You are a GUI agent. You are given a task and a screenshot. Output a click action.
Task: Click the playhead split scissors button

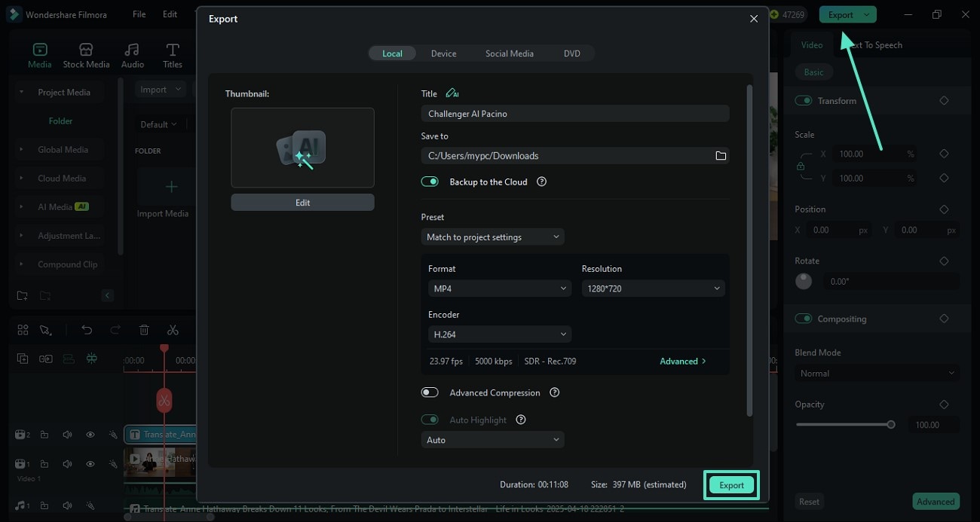coord(164,400)
